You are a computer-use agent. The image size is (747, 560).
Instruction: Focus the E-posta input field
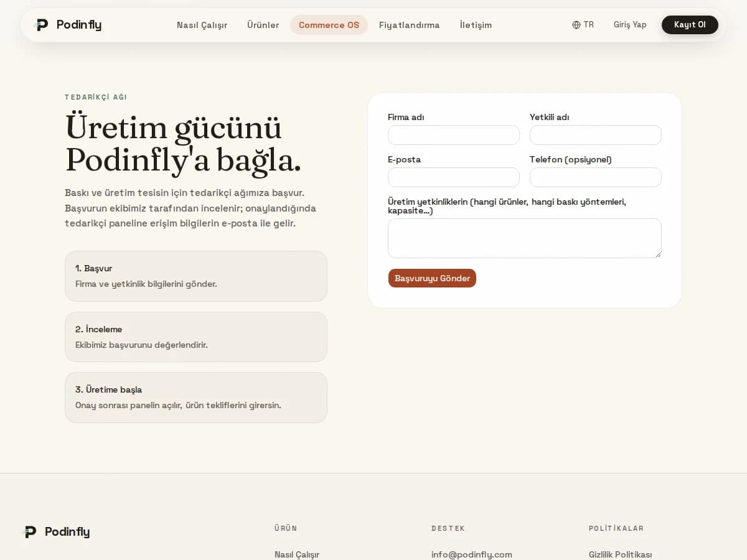pos(454,177)
